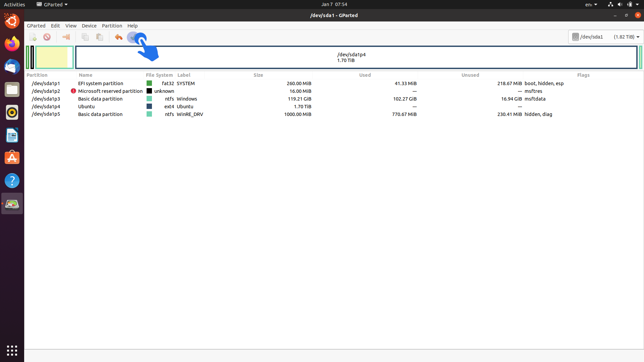Screen dimensions: 644x362
Task: Open LibreOffice Writer from the dock
Action: [x=12, y=135]
